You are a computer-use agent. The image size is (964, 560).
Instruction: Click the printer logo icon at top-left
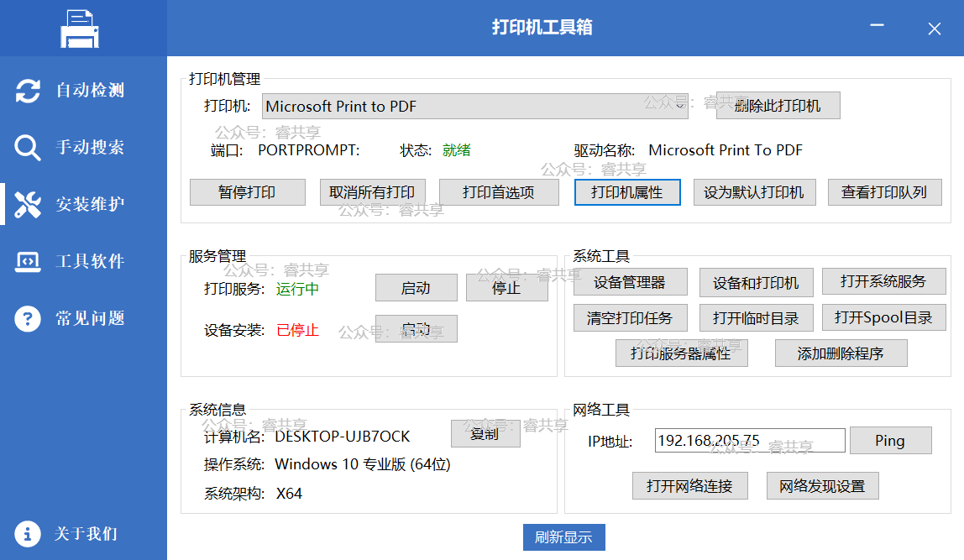click(x=80, y=29)
